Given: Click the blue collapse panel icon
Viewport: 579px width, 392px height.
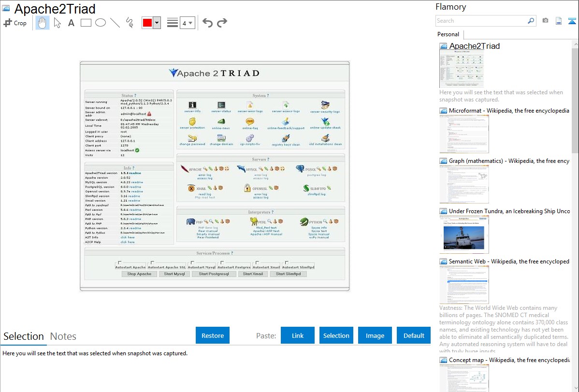Looking at the screenshot, I should tap(572, 21).
